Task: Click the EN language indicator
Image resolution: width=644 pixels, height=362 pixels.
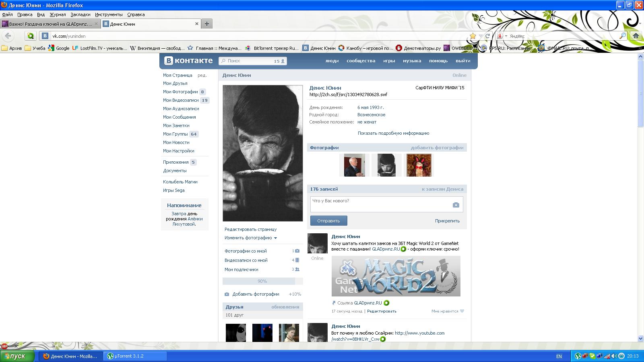Action: (x=559, y=356)
